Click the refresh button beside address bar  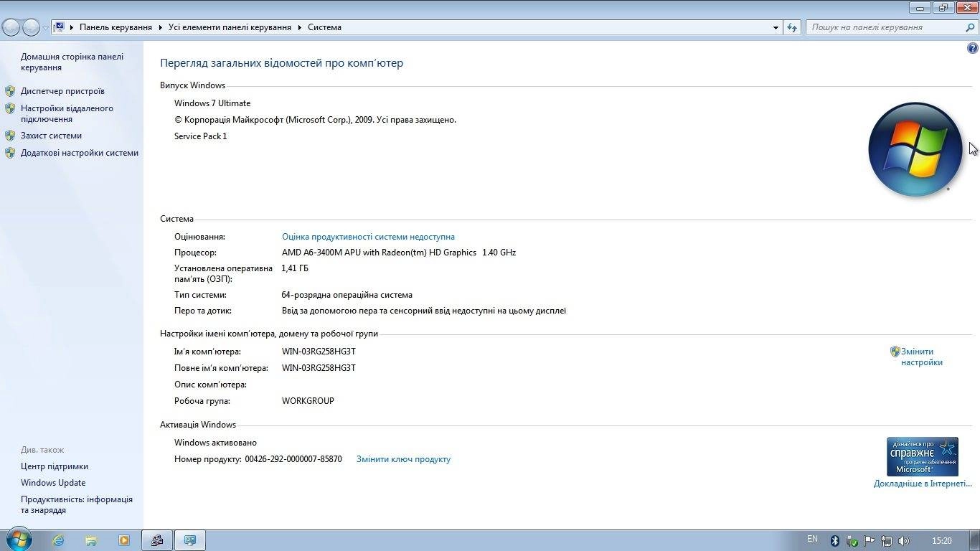(792, 27)
